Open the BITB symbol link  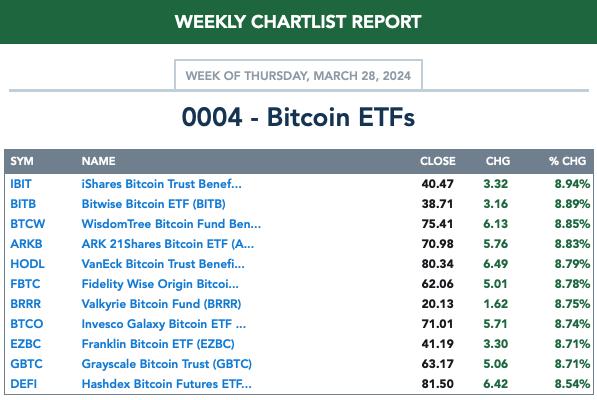23,204
